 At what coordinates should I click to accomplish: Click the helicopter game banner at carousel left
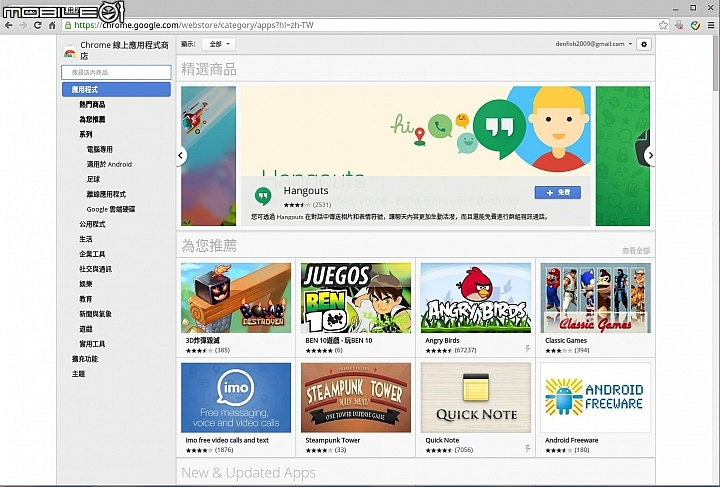point(208,156)
